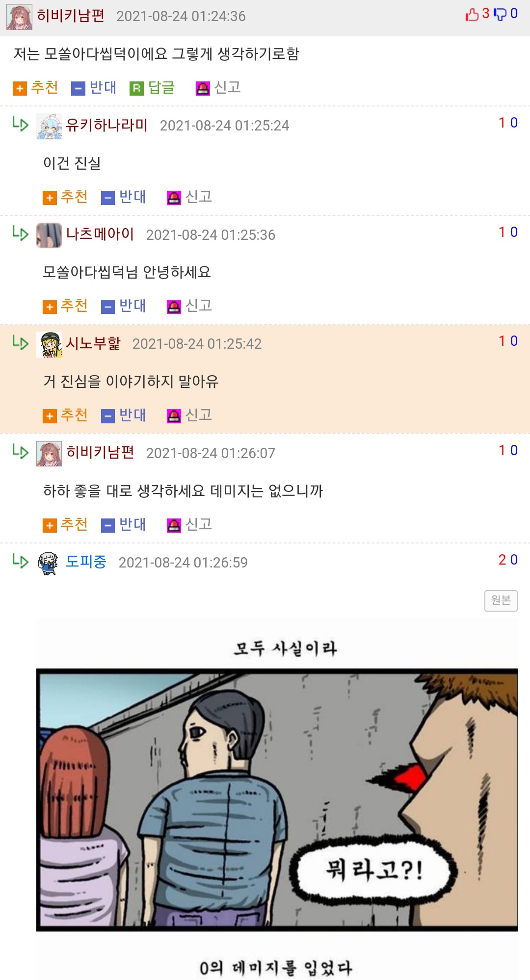The image size is (530, 980).
Task: Downvote 유키하나라미's reply
Action: point(124,197)
